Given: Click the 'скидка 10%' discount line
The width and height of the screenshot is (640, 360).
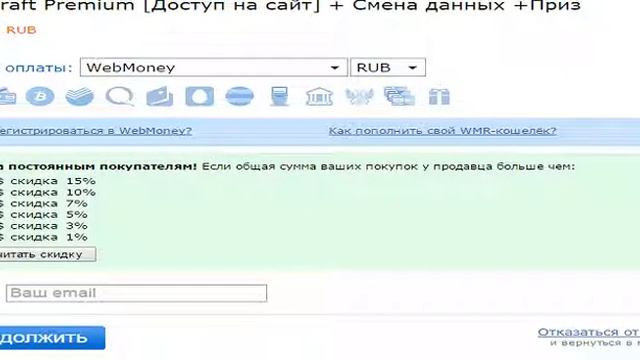Looking at the screenshot, I should tap(48, 192).
